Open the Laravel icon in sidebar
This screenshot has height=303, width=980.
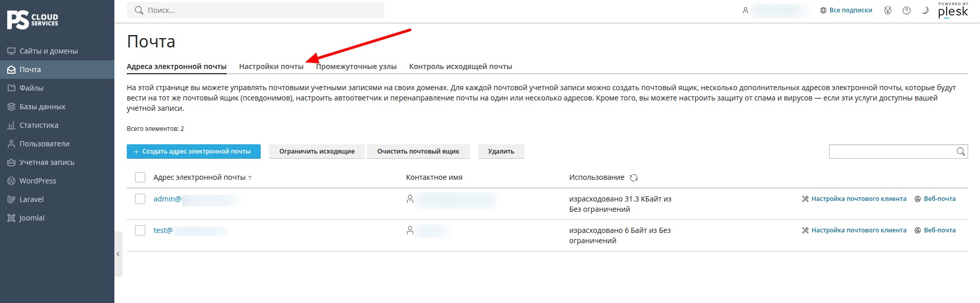tap(11, 199)
